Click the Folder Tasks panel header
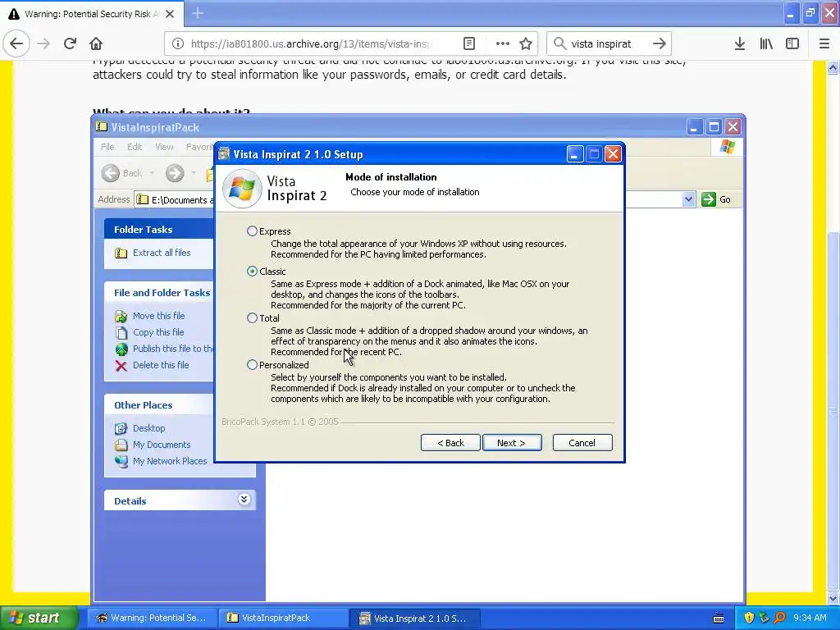 [158, 230]
